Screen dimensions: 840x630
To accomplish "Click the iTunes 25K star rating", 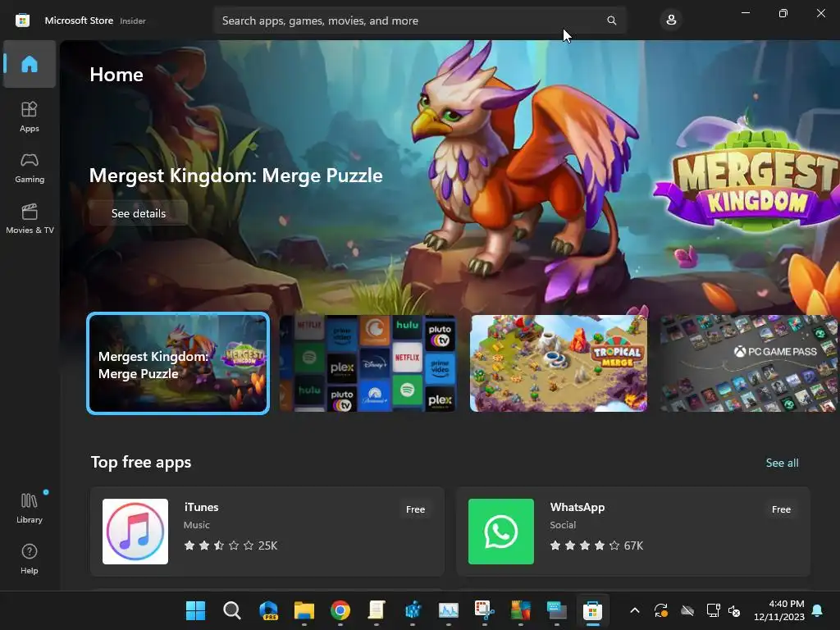I will tap(231, 546).
